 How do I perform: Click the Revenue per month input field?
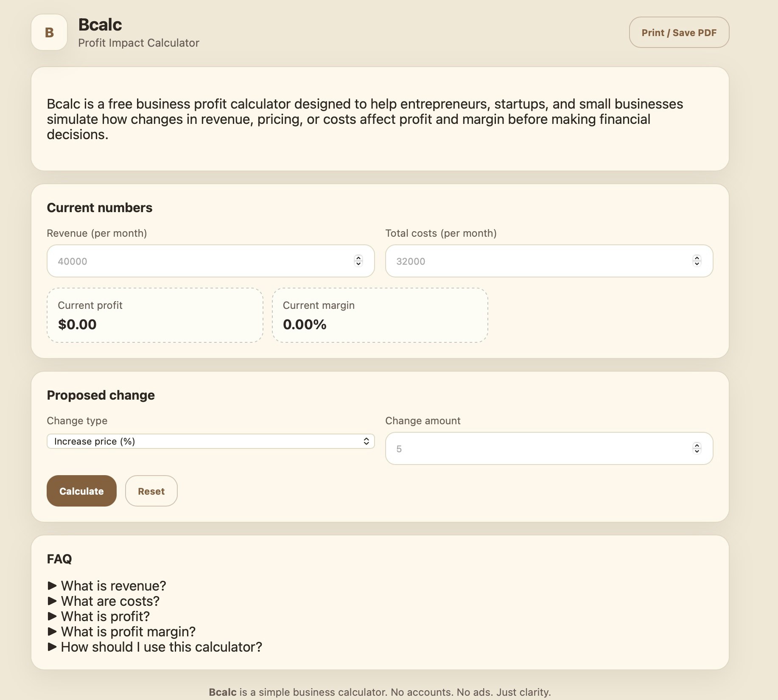click(x=191, y=261)
